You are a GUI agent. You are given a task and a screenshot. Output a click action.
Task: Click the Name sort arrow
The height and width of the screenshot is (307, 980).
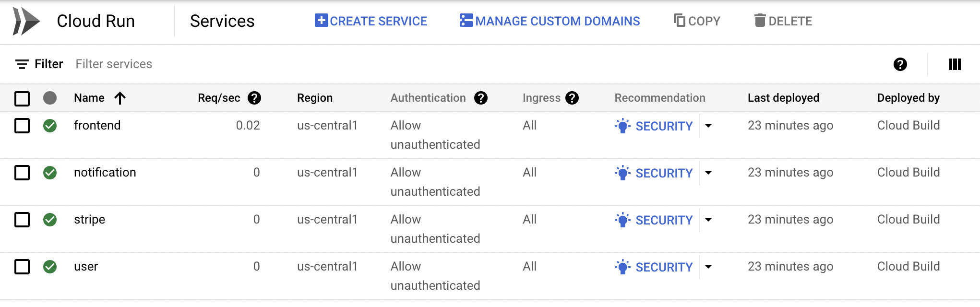pyautogui.click(x=120, y=98)
